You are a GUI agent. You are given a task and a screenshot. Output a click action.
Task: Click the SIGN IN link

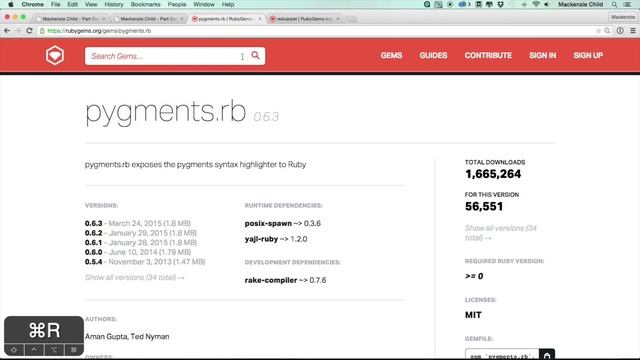tap(542, 56)
